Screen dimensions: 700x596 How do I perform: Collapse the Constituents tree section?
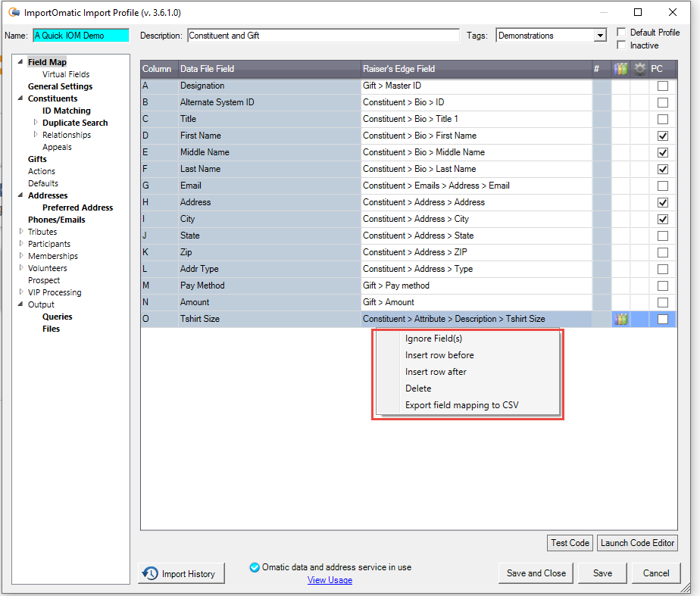(x=20, y=98)
